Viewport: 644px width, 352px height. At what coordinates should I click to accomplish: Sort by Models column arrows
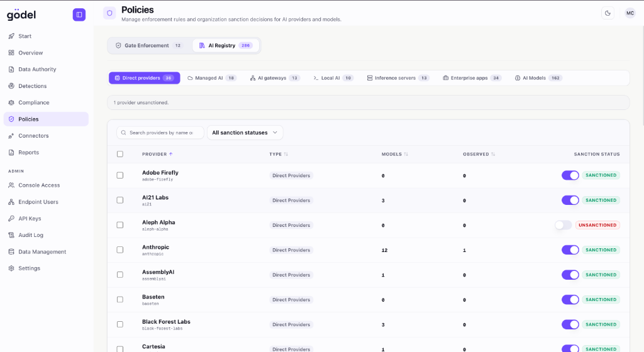[406, 154]
